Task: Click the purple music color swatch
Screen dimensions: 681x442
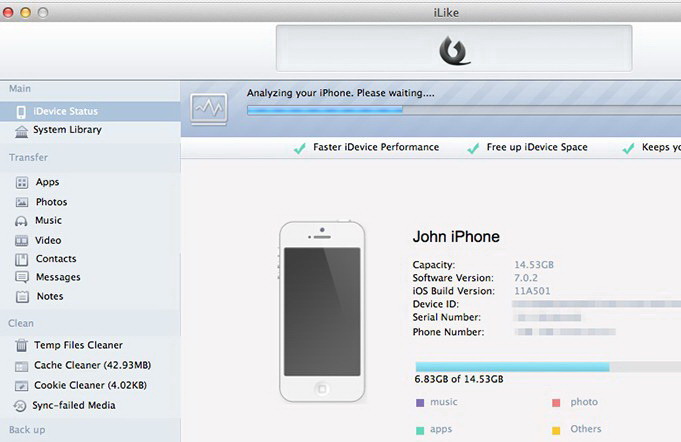Action: tap(420, 403)
